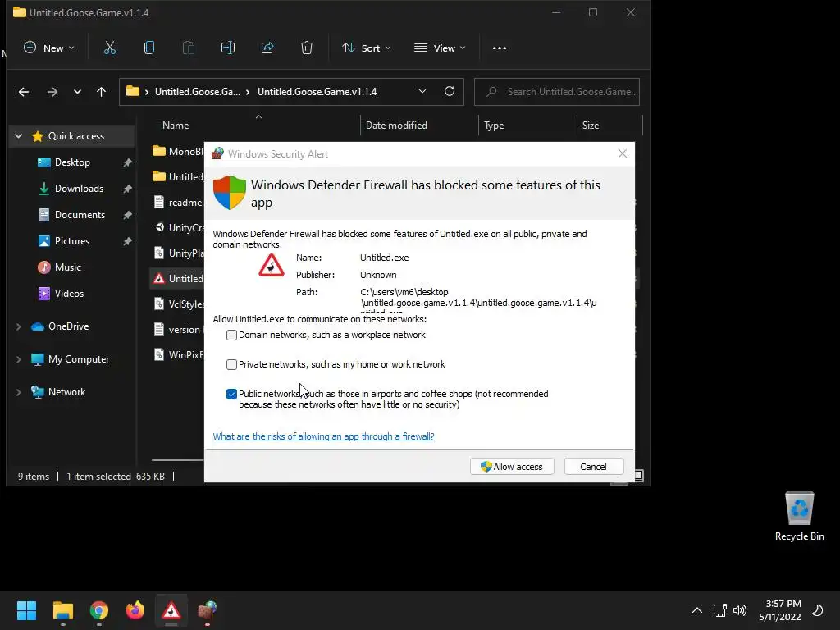Go up one folder level arrow

click(x=101, y=92)
